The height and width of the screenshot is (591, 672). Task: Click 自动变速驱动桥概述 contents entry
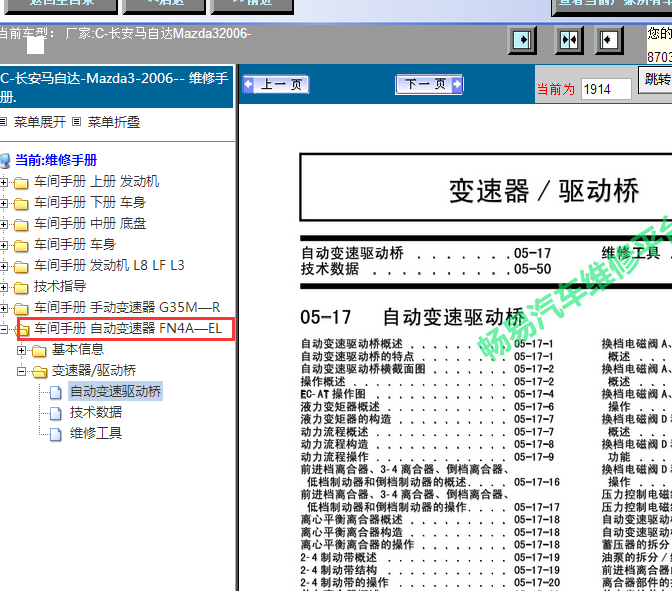pos(352,344)
